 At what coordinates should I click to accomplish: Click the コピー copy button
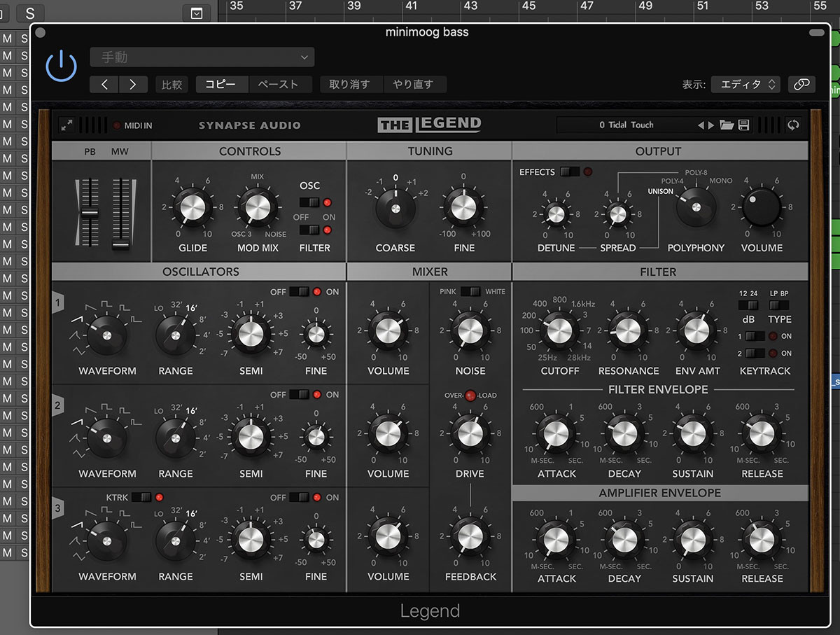tap(222, 84)
